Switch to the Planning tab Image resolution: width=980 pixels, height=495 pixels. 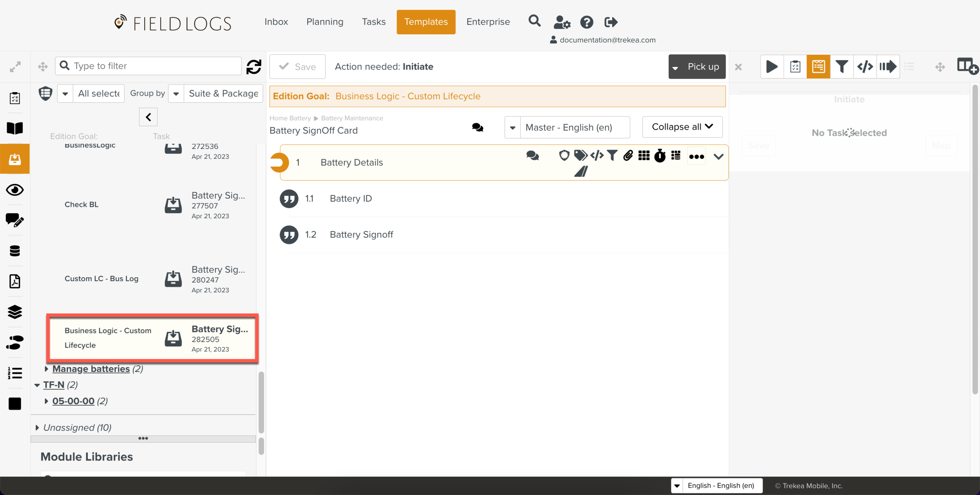tap(325, 22)
